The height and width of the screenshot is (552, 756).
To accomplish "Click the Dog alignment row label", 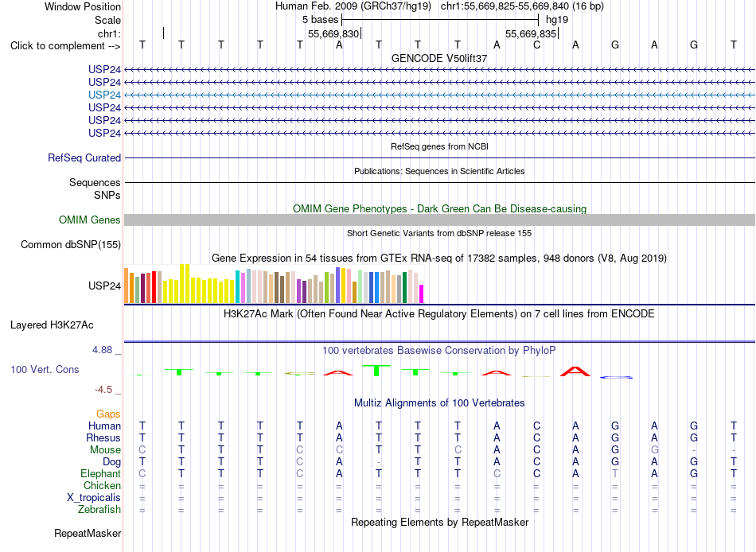I will tap(111, 462).
